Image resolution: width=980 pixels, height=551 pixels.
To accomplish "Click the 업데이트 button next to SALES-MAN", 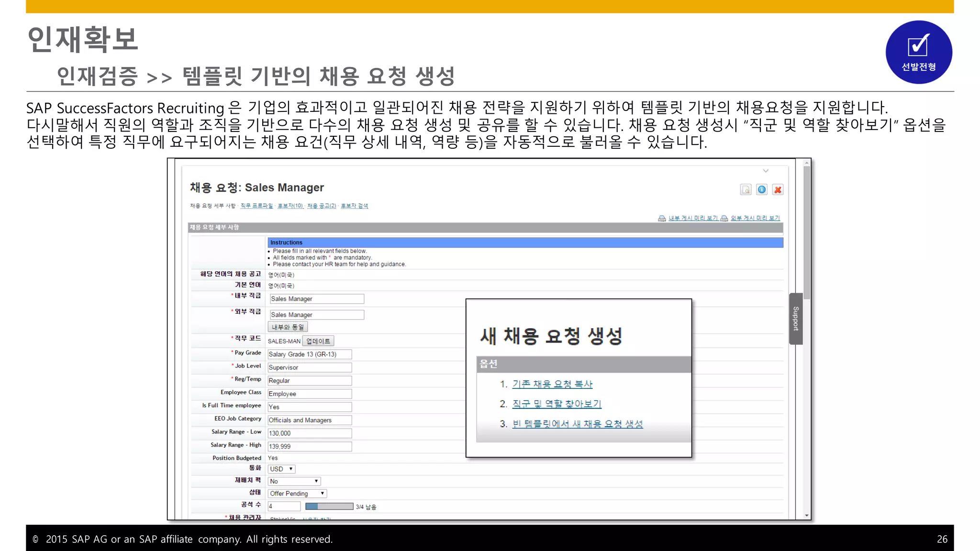I will point(318,341).
